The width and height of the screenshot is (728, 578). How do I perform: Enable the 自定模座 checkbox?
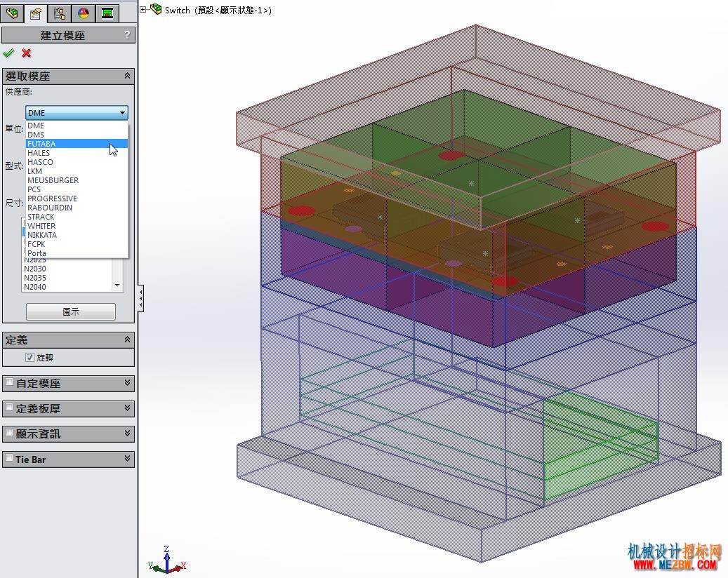pyautogui.click(x=9, y=383)
